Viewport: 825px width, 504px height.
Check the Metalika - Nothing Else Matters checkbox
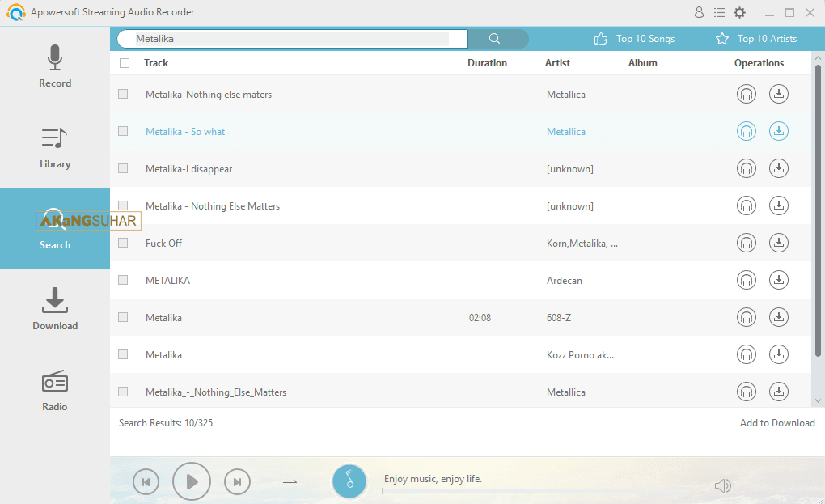point(123,205)
